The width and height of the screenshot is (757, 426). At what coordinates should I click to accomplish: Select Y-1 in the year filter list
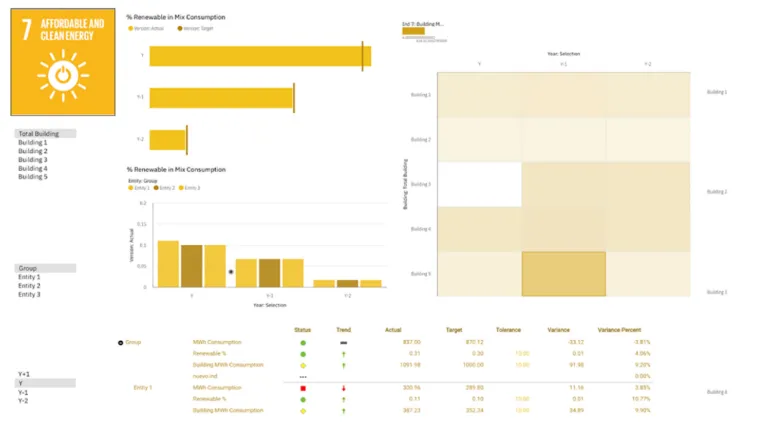pos(23,393)
